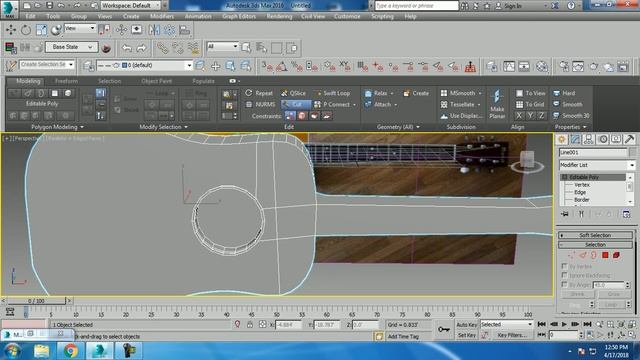
Task: Toggle the Set Key button
Action: [x=467, y=335]
